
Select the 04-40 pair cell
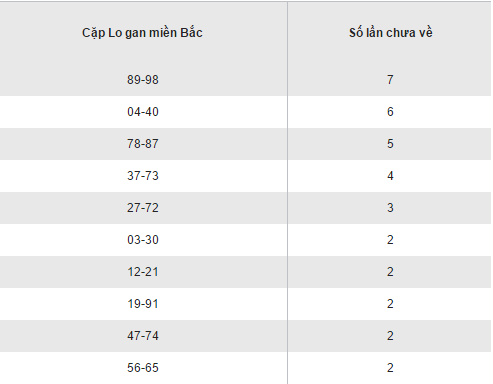point(143,112)
